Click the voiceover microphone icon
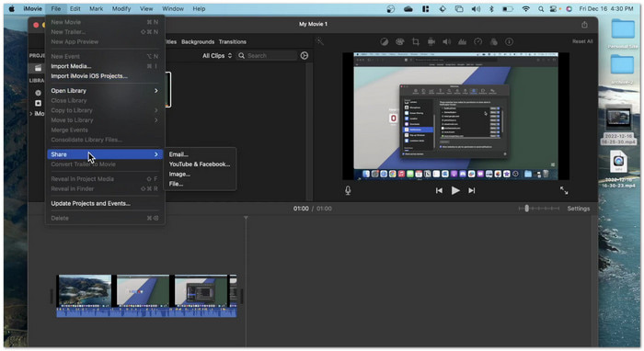 tap(348, 191)
